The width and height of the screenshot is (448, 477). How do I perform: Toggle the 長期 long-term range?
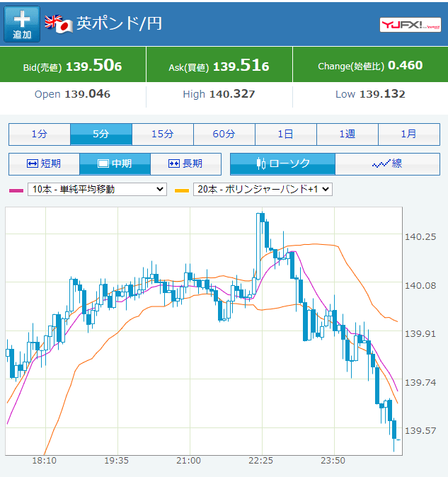tap(185, 164)
